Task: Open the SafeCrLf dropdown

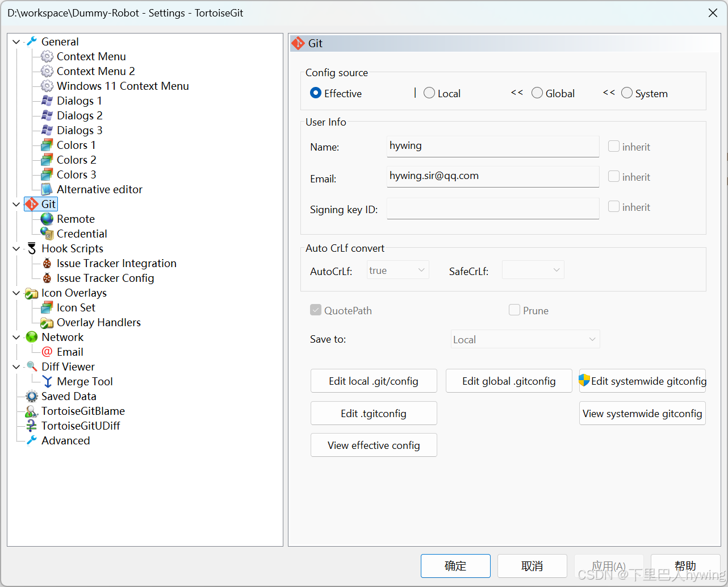Action: click(533, 270)
